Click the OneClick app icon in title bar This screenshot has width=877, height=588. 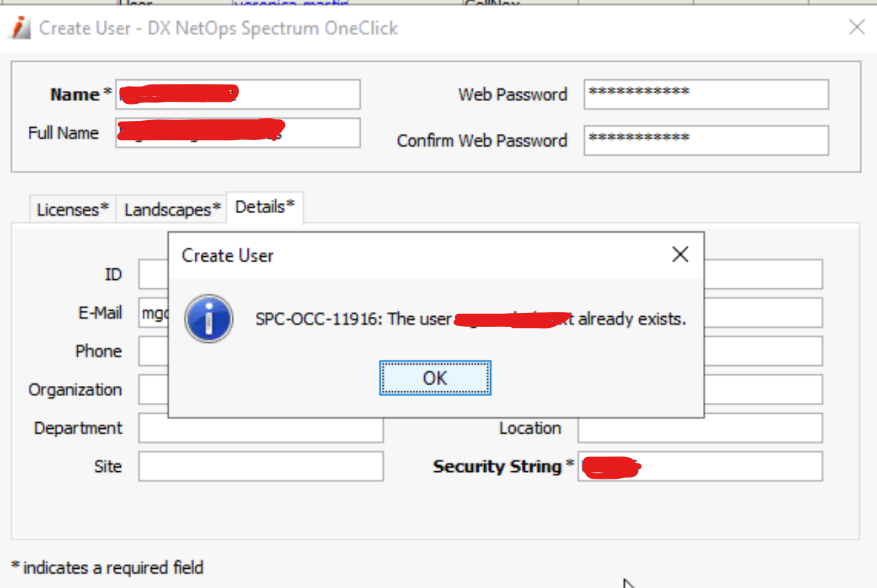[x=21, y=27]
